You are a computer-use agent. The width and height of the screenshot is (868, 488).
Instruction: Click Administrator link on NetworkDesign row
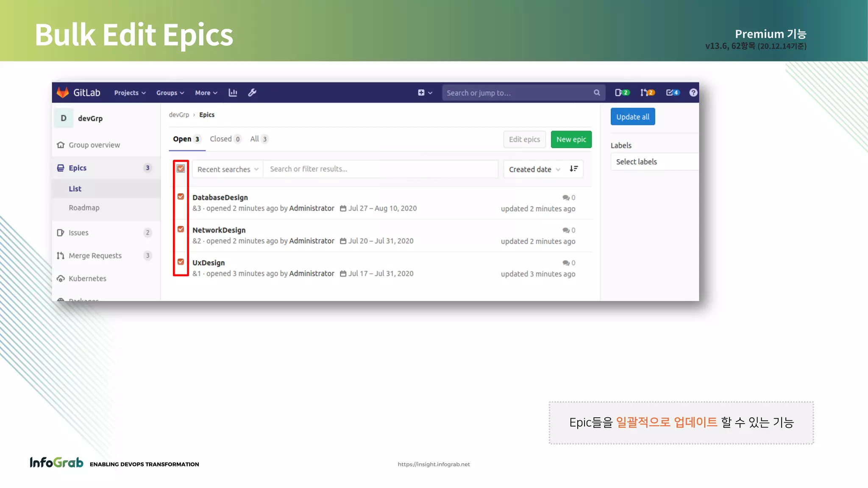[312, 241]
